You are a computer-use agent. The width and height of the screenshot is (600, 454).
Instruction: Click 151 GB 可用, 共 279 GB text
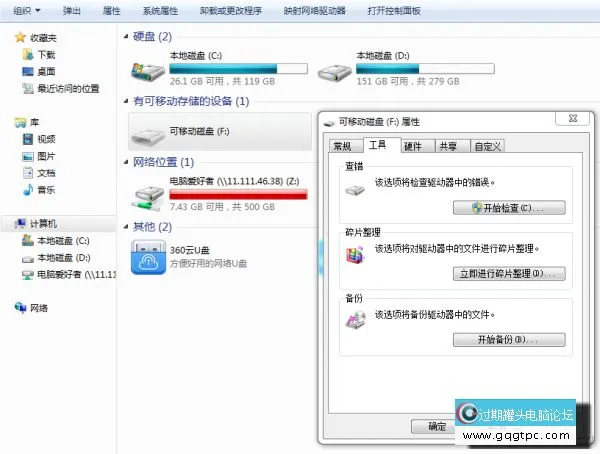tap(408, 81)
